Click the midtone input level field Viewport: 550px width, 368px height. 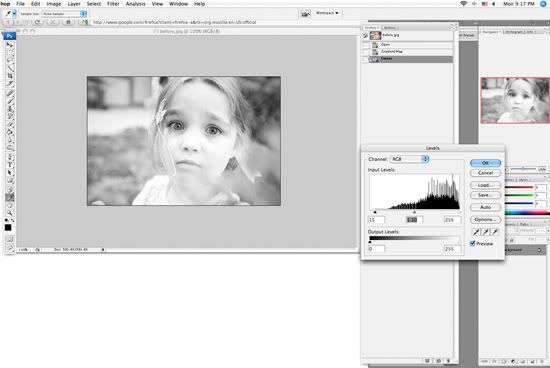414,220
